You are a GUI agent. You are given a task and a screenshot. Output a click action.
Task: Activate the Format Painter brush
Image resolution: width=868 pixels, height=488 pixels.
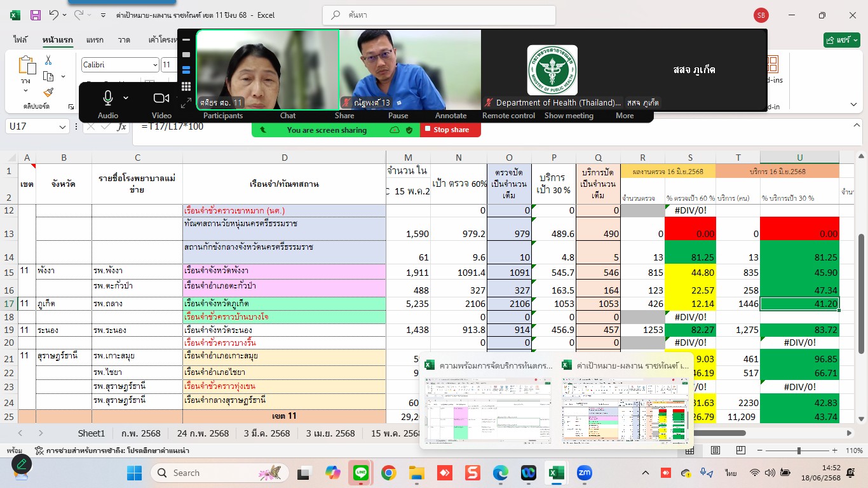pos(48,93)
